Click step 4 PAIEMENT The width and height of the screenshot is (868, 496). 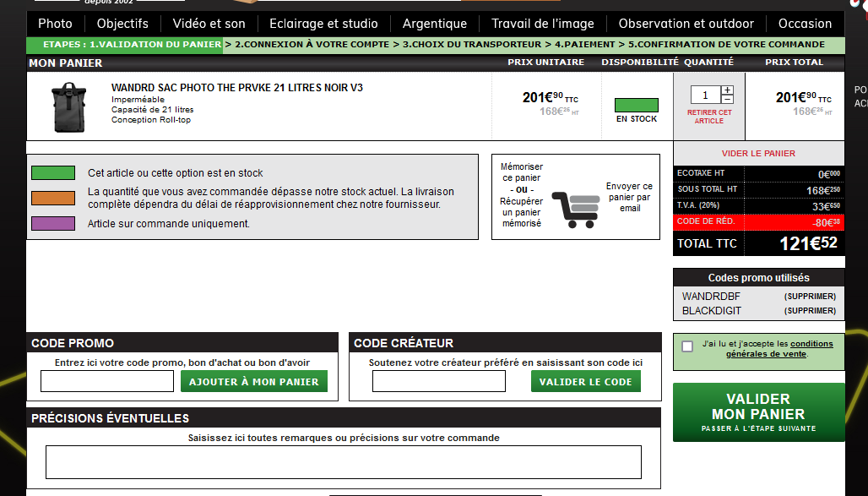pyautogui.click(x=584, y=44)
